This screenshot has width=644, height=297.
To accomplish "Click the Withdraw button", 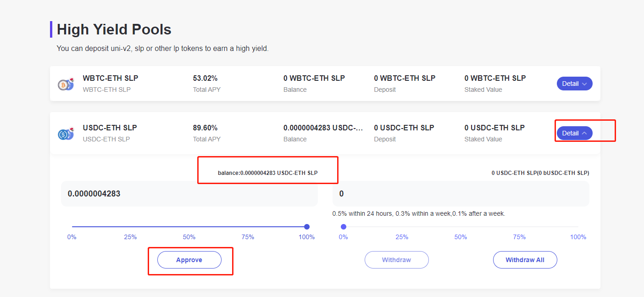I will click(397, 260).
